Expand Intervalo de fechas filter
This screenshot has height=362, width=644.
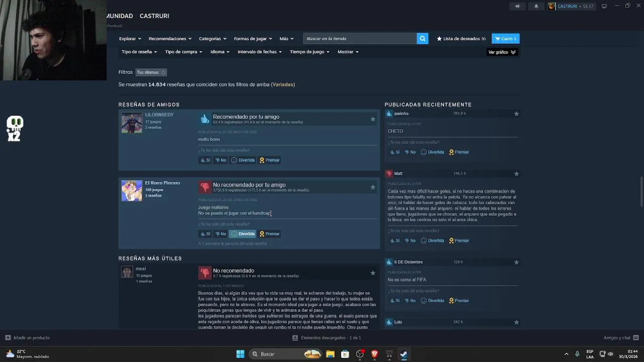click(260, 52)
